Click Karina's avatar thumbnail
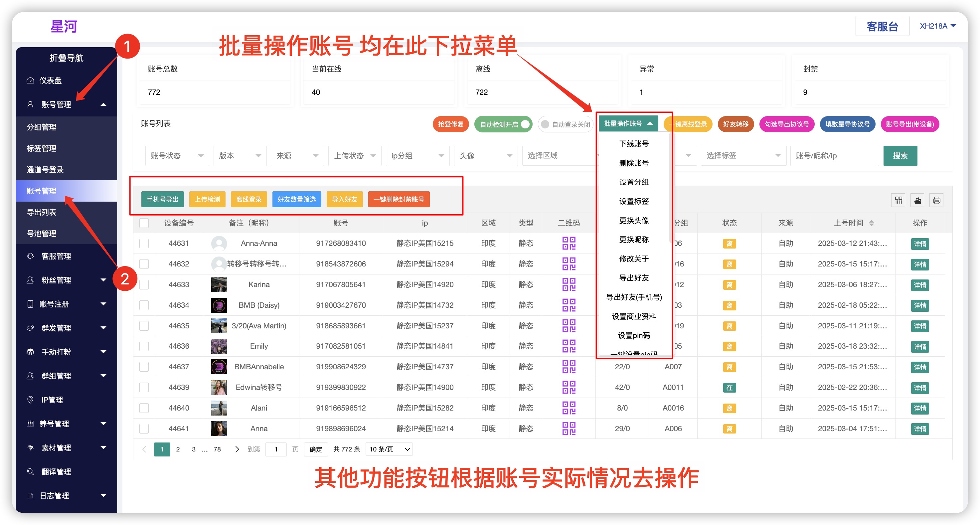This screenshot has height=525, width=980. tap(219, 284)
